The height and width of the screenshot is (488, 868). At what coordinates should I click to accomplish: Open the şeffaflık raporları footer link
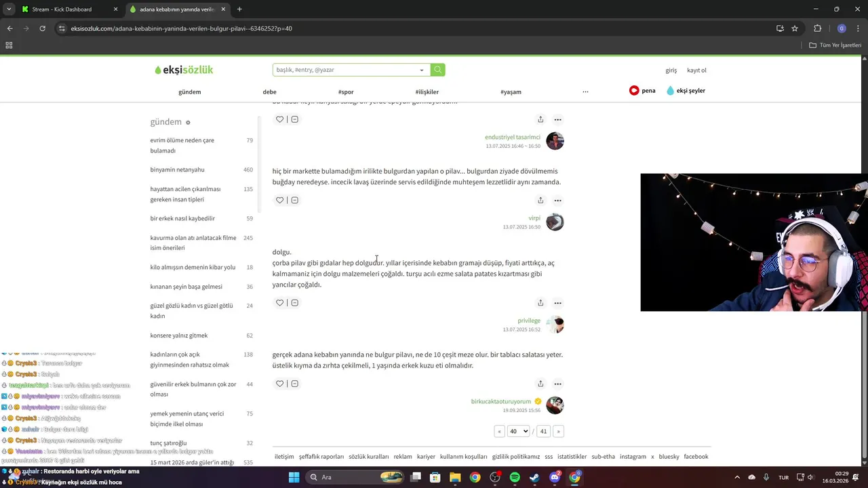[321, 457]
